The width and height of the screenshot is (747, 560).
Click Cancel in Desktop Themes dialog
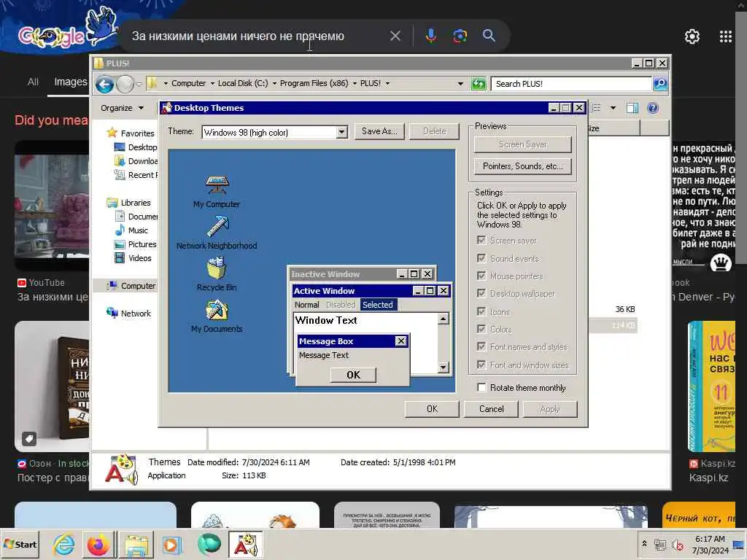tap(491, 409)
